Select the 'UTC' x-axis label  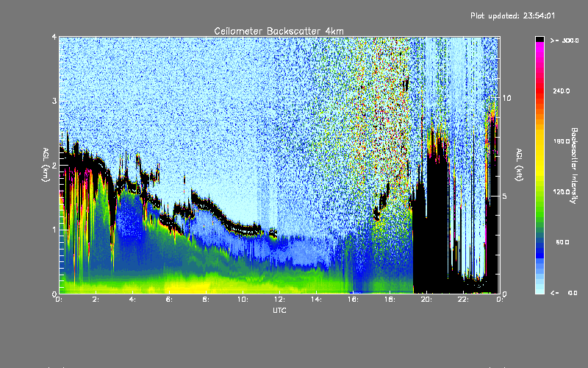[279, 310]
